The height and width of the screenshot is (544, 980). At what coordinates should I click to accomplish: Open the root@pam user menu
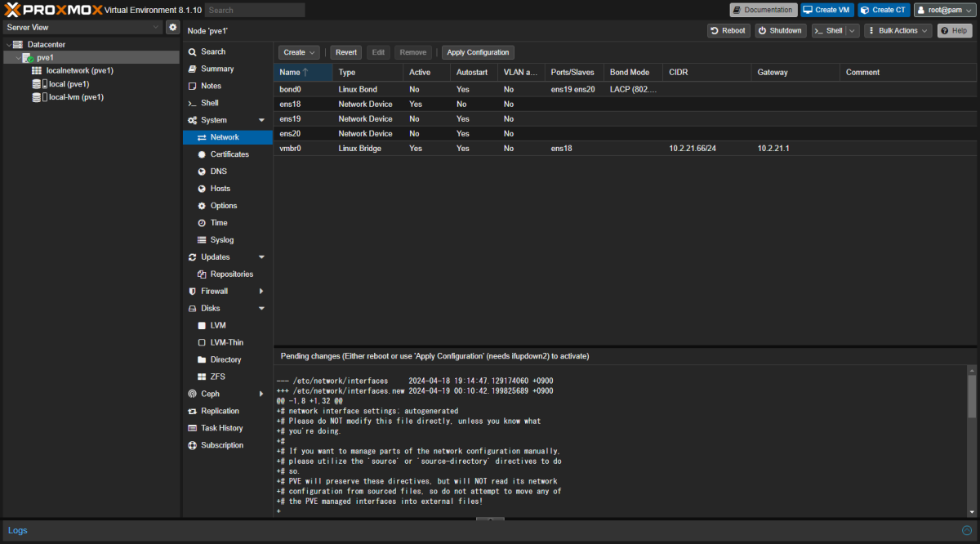pos(944,10)
